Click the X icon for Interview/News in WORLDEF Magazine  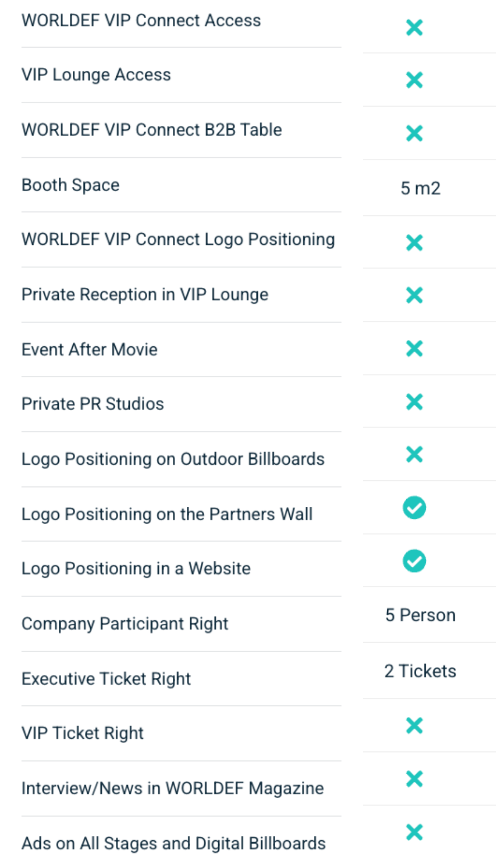414,779
